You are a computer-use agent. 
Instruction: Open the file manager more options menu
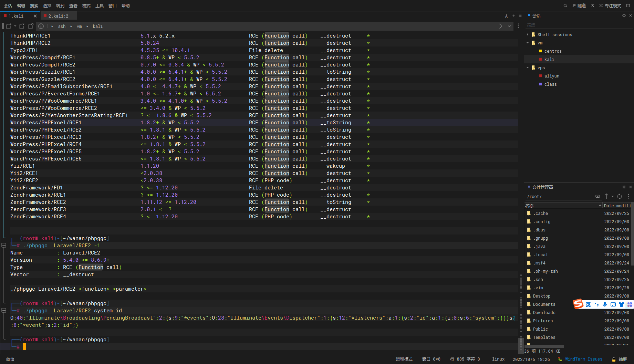pyautogui.click(x=628, y=196)
